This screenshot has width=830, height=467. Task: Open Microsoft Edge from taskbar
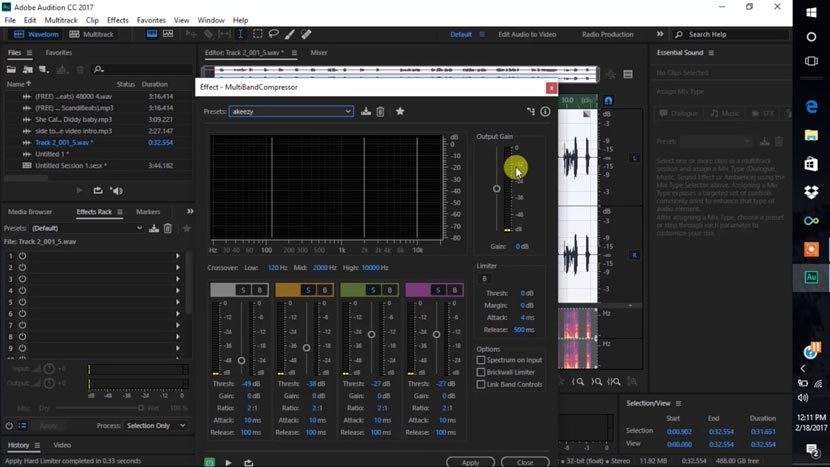coord(811,106)
